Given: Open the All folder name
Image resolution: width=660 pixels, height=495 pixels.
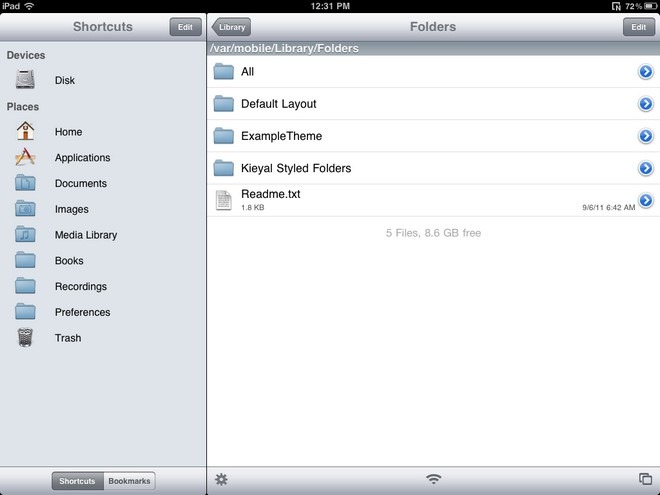Looking at the screenshot, I should pyautogui.click(x=248, y=72).
